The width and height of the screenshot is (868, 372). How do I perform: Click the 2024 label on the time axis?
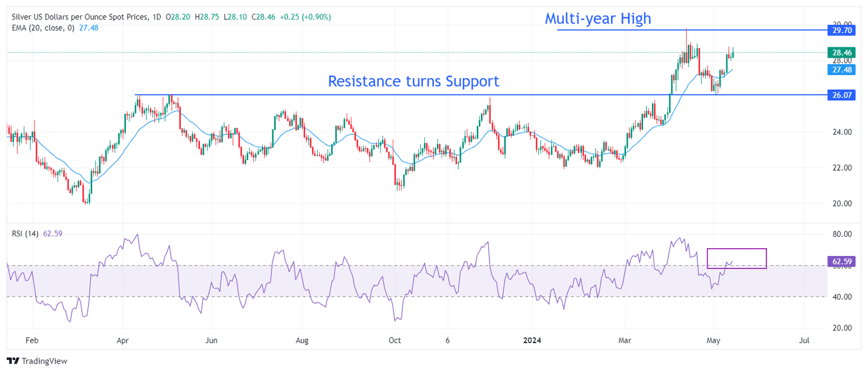[x=532, y=341]
